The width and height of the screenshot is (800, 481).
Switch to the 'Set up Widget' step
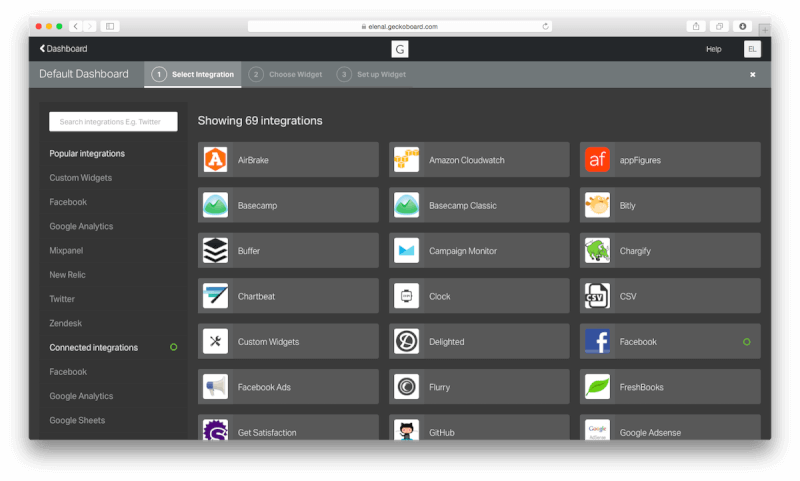click(371, 74)
